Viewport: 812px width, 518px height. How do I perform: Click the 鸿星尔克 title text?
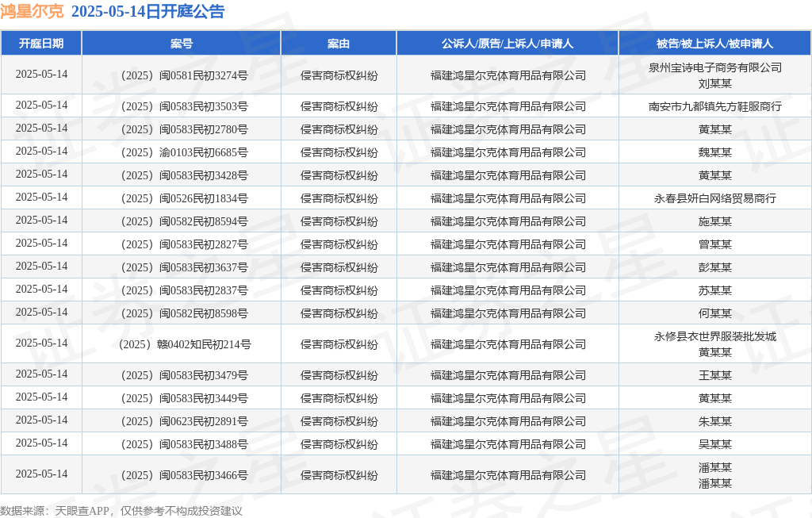click(x=32, y=11)
